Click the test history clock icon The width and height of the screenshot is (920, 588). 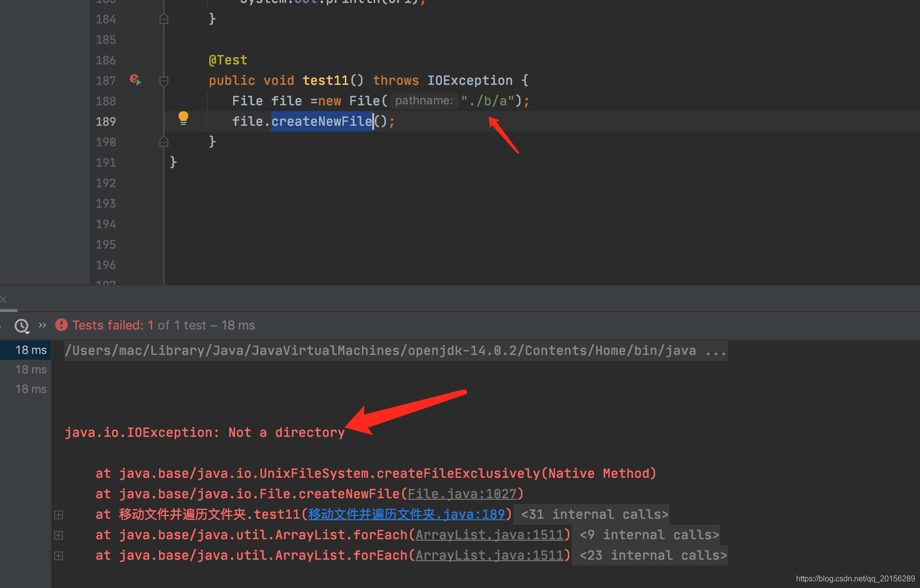pos(22,326)
